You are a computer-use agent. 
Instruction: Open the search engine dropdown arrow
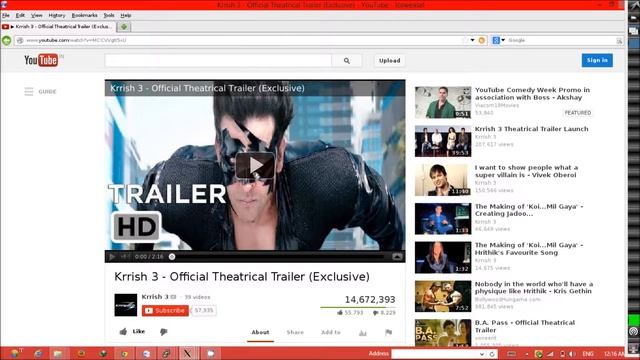click(x=503, y=40)
